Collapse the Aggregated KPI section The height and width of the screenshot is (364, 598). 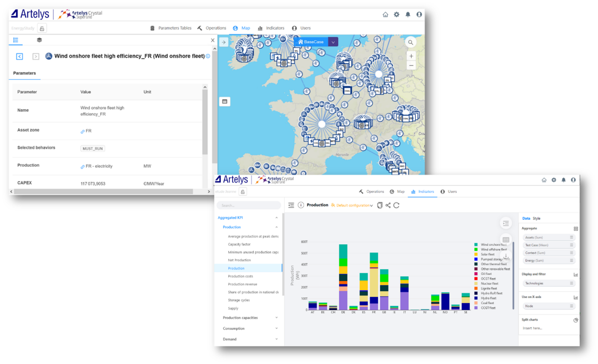coord(276,218)
